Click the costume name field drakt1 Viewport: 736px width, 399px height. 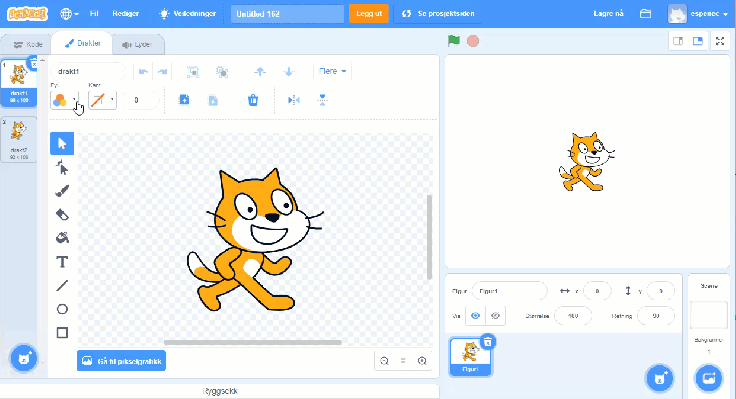click(x=88, y=71)
